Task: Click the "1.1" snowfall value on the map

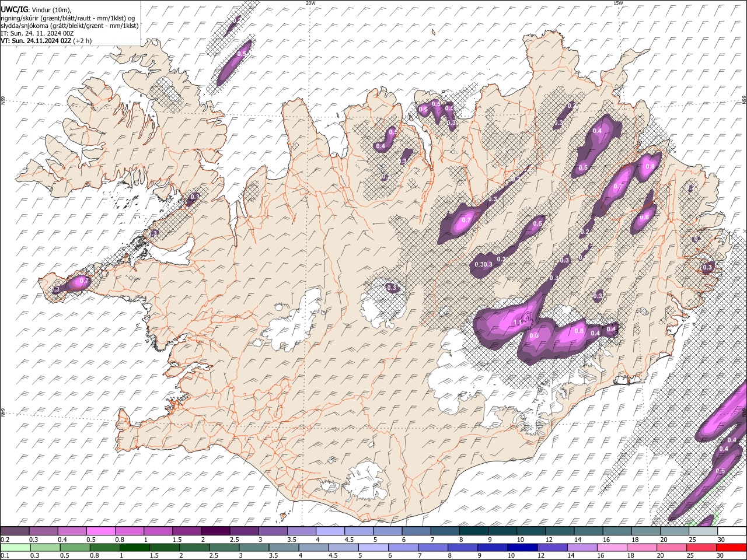Action: click(x=517, y=323)
